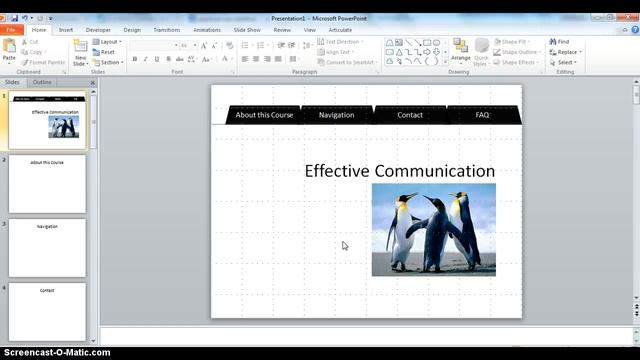The image size is (640, 360).
Task: Click the Contact button on the slide
Action: [410, 115]
